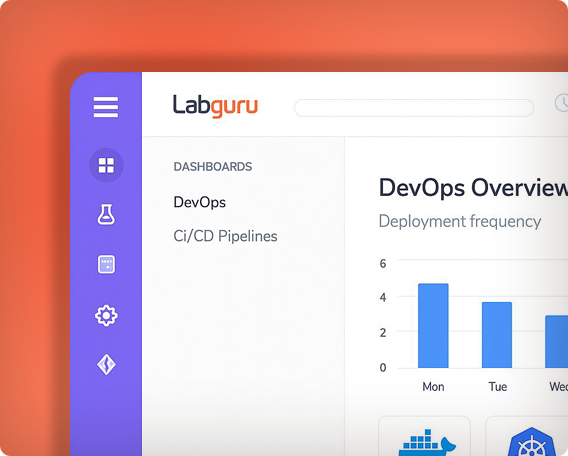568x456 pixels.
Task: Open the hamburger menu icon
Action: pos(106,107)
